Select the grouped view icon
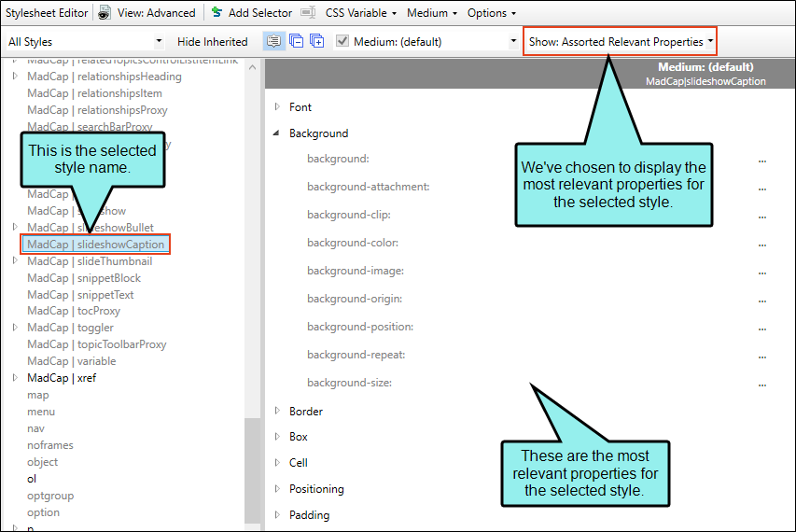This screenshot has height=532, width=796. (x=273, y=41)
